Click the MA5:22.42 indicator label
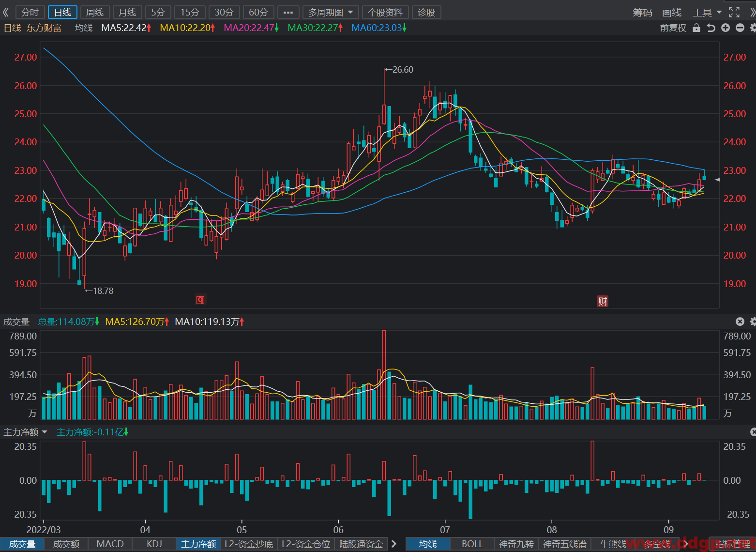 126,28
